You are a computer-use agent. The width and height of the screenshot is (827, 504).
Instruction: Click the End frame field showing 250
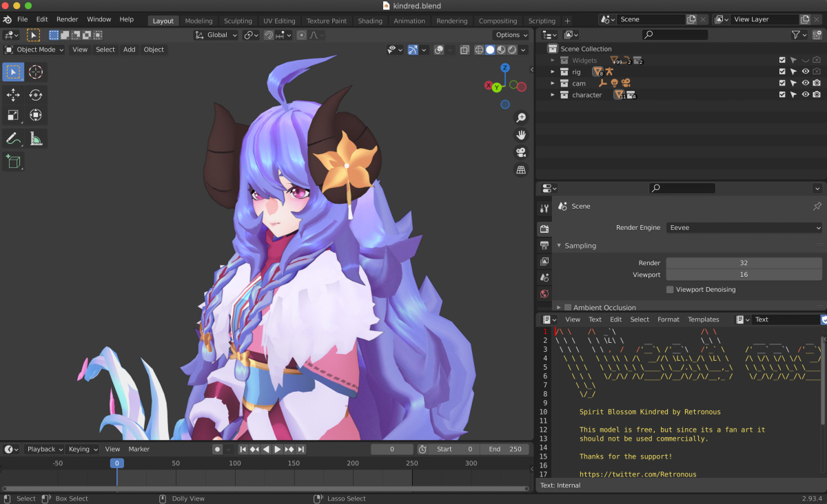point(505,449)
